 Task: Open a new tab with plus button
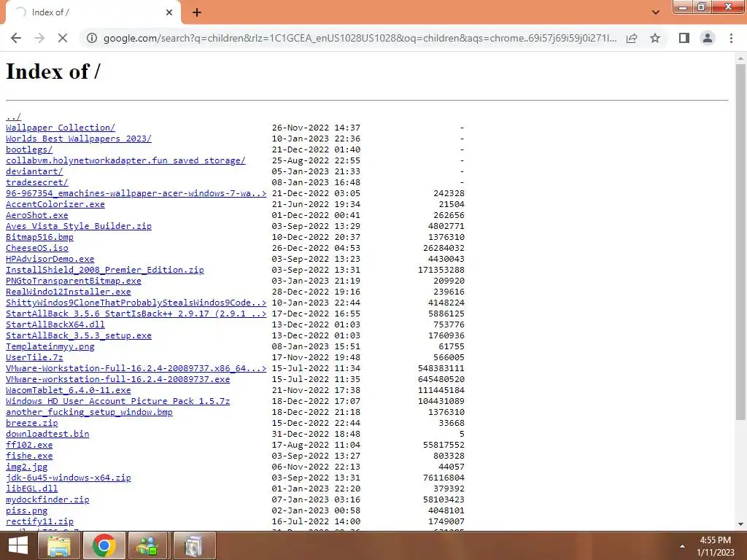coord(197,13)
